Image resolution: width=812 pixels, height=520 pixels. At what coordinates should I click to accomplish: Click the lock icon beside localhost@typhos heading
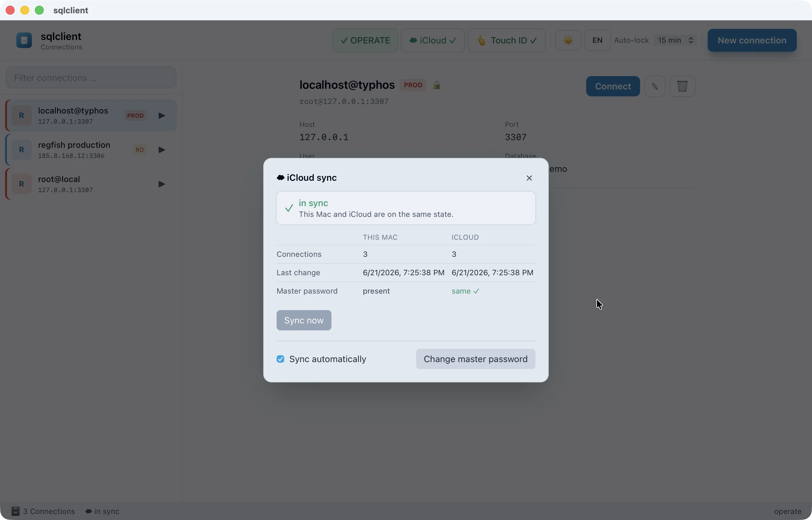point(436,85)
